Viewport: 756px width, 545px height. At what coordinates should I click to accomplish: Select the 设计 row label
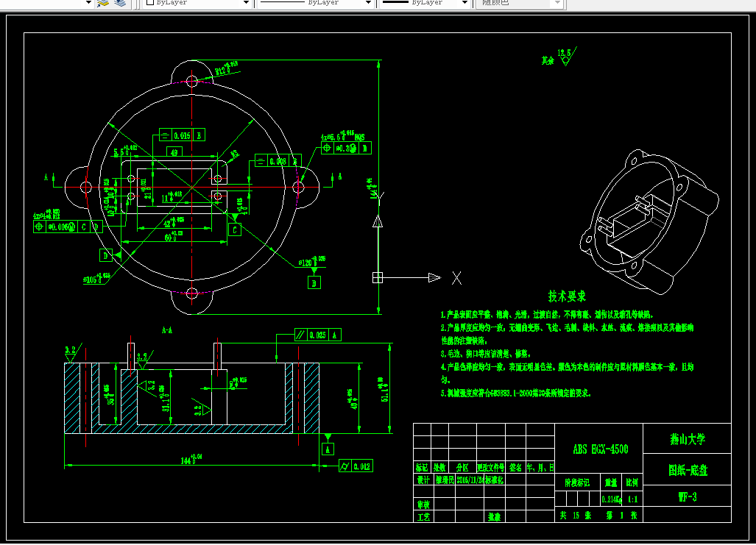point(423,480)
